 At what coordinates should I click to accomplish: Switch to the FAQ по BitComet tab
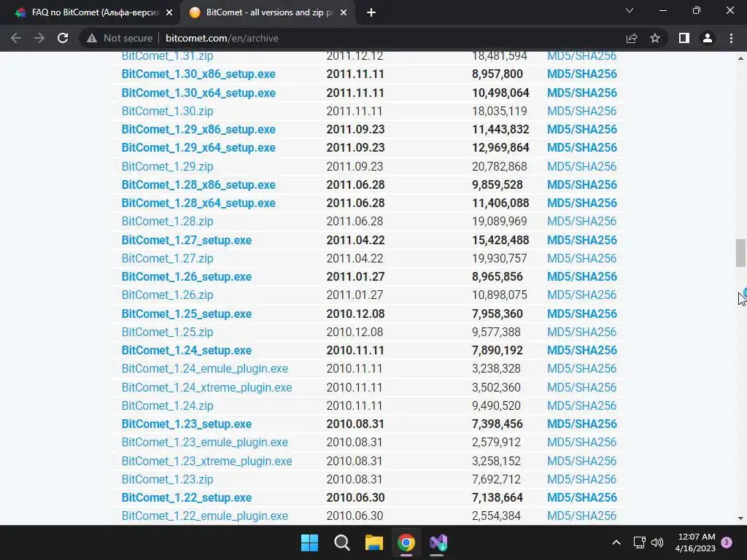point(95,12)
